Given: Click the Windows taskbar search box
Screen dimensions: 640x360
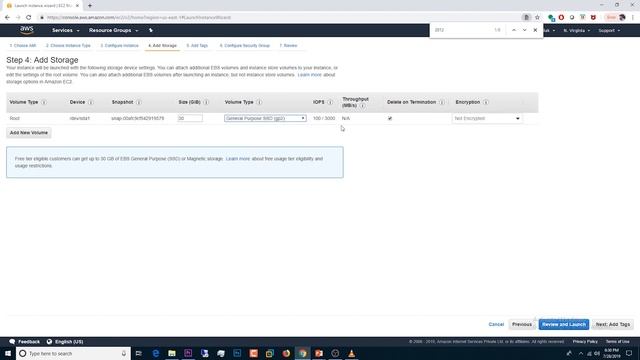Looking at the screenshot, I should point(73,353).
